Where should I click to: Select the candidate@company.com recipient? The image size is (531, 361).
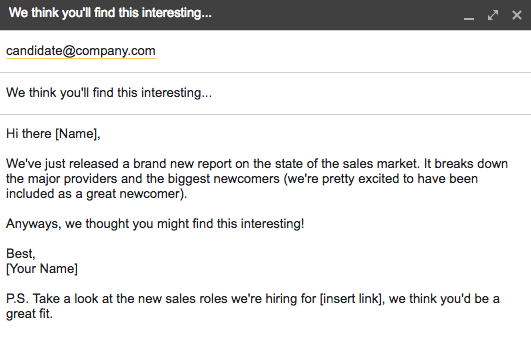tap(81, 51)
